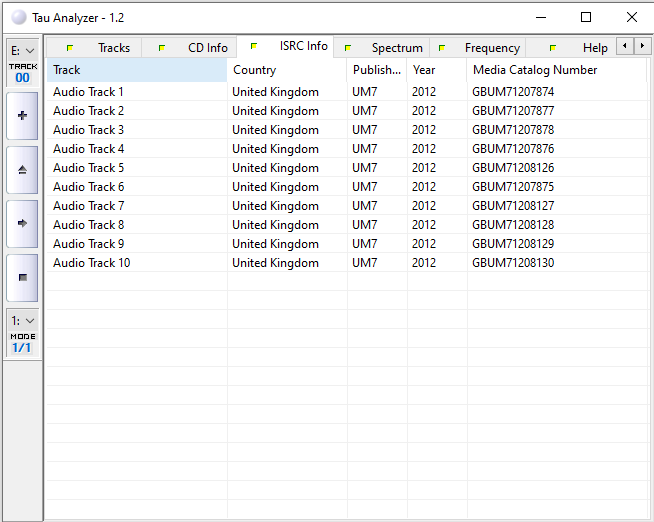This screenshot has height=522, width=654.
Task: Click catalog number GBUM71208129
Action: pos(513,243)
